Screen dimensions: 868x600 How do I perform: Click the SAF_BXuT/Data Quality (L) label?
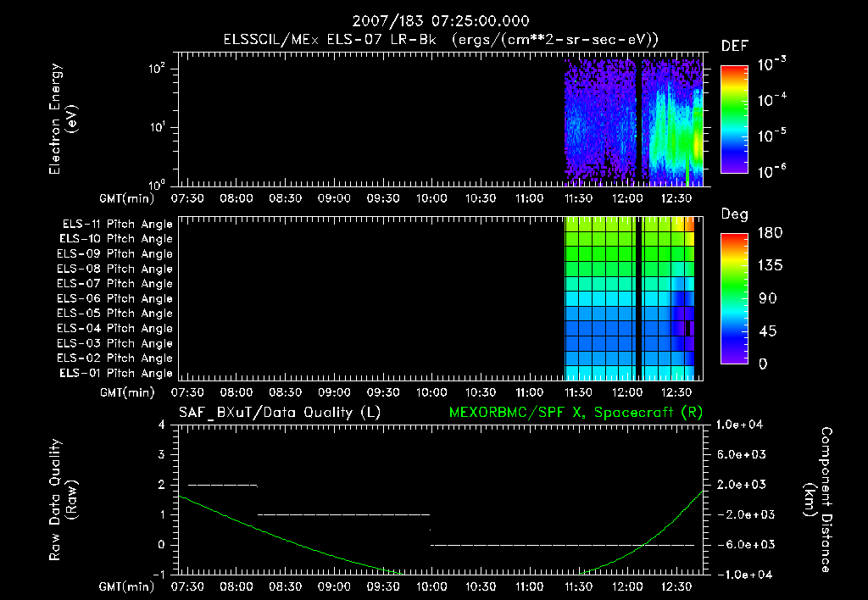280,413
